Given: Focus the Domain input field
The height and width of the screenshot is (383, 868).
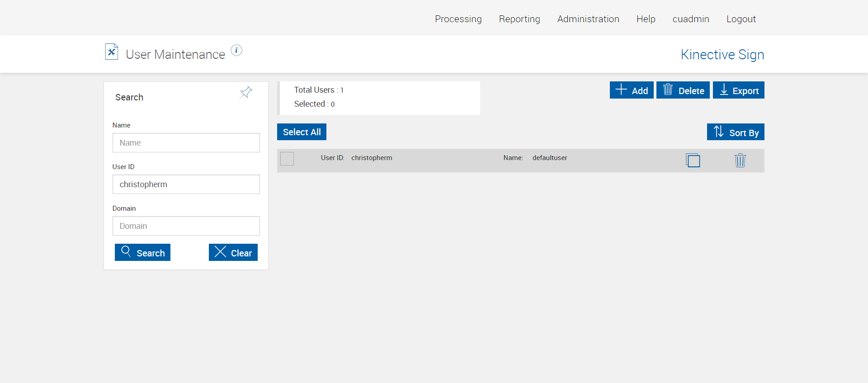Looking at the screenshot, I should [186, 226].
